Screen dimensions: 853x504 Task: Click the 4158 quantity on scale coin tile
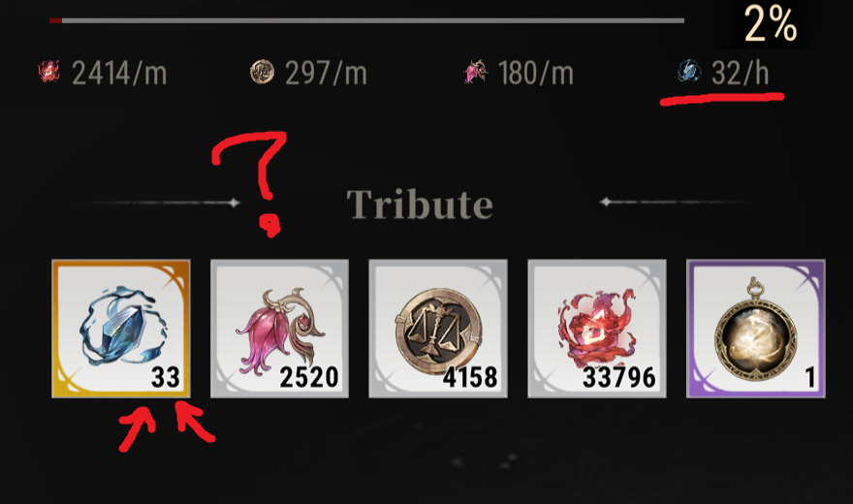tap(470, 377)
